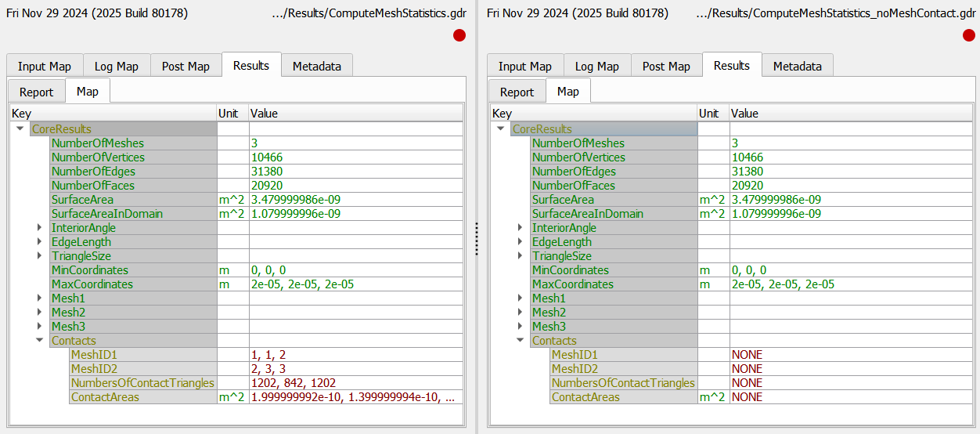Expand InteriorAngle node in right panel

(x=520, y=228)
